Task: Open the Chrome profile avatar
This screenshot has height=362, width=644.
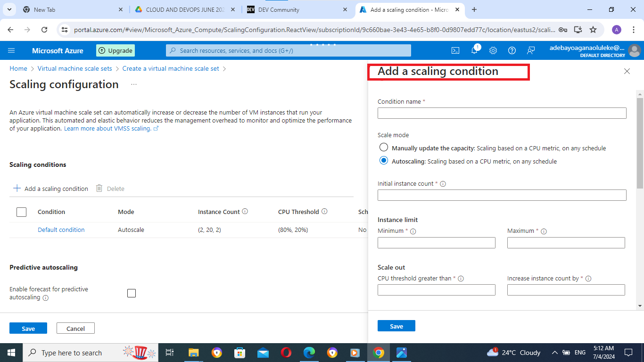Action: (617, 30)
